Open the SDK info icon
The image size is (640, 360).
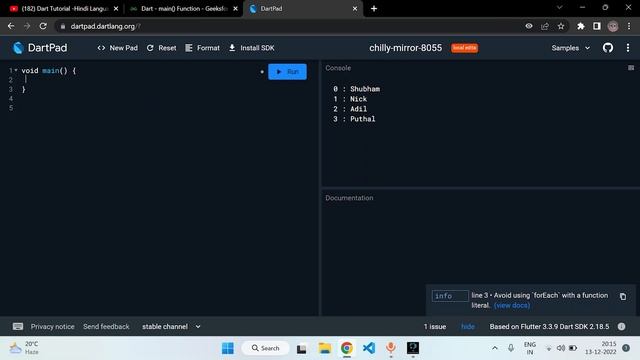(621, 327)
